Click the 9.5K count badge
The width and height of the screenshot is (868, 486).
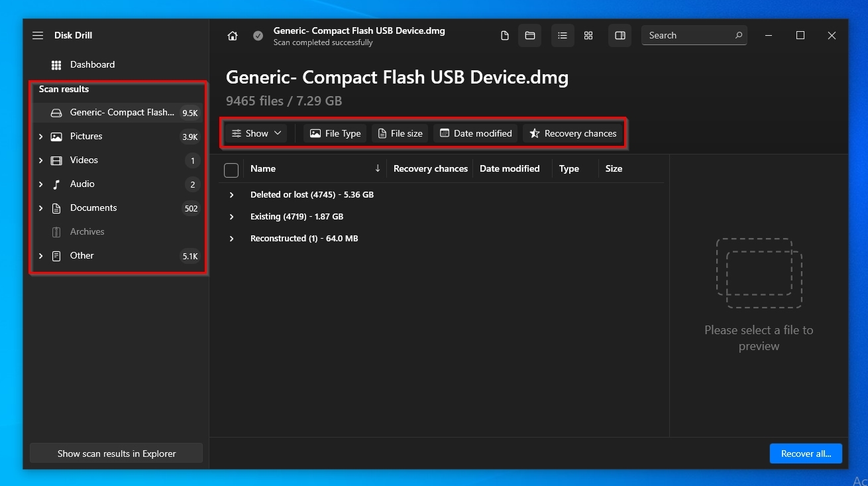tap(190, 113)
